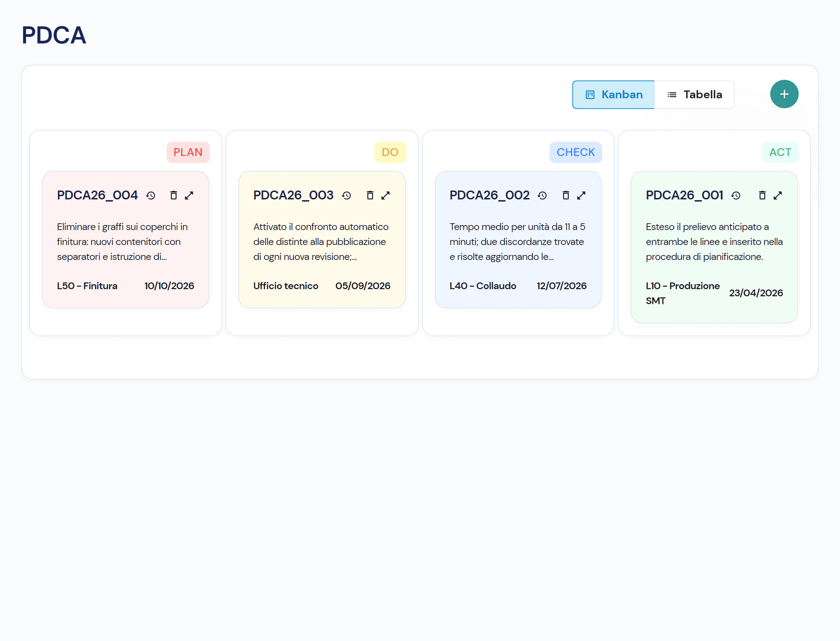The width and height of the screenshot is (840, 641).
Task: Click the DO column label
Action: click(x=390, y=152)
